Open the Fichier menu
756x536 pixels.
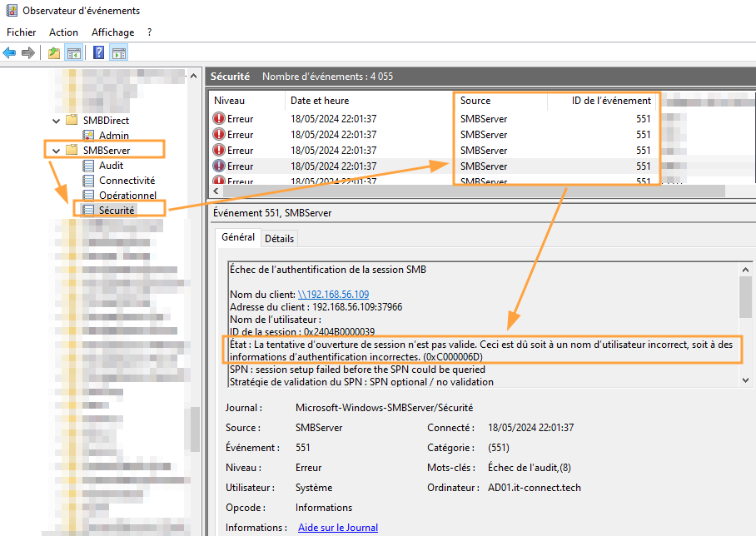coord(22,32)
